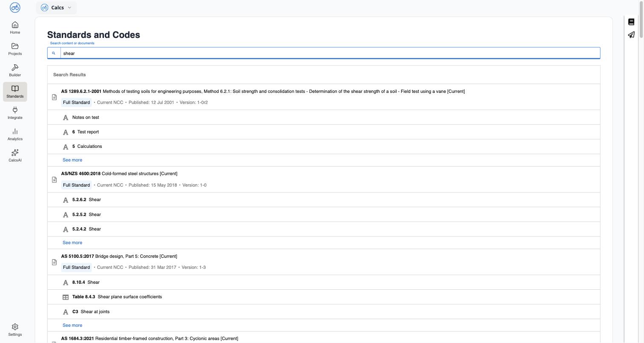Click the Calcs logo at top left
644x343 pixels.
coord(15,8)
